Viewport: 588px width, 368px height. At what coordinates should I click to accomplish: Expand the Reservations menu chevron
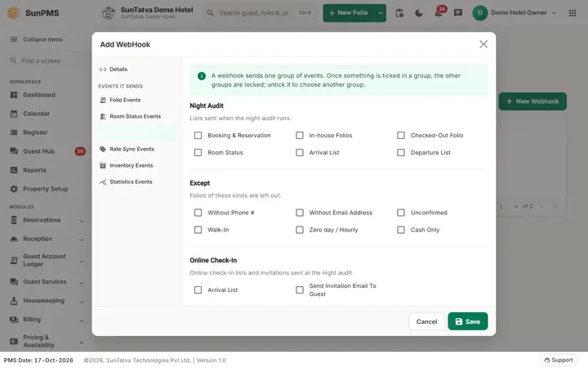coord(82,221)
